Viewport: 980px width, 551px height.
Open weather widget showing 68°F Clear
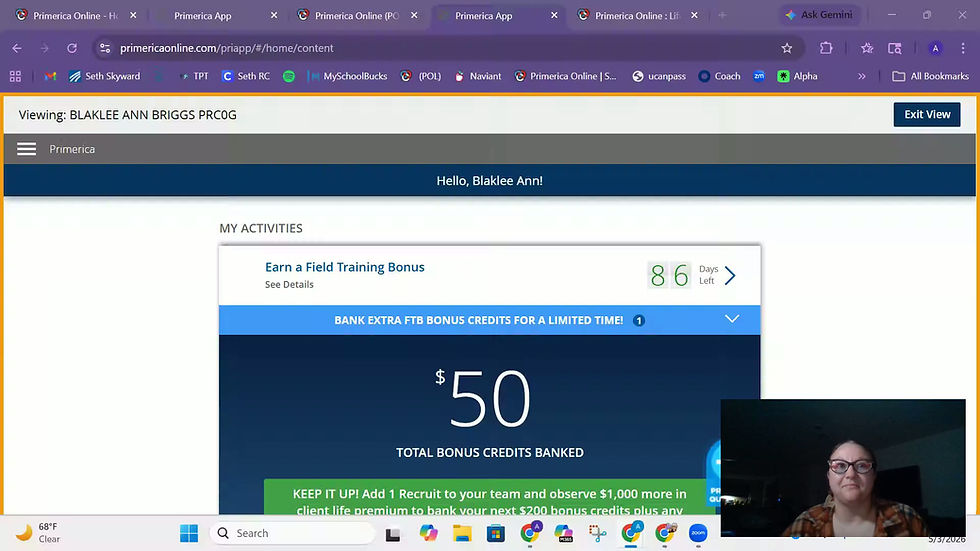38,533
